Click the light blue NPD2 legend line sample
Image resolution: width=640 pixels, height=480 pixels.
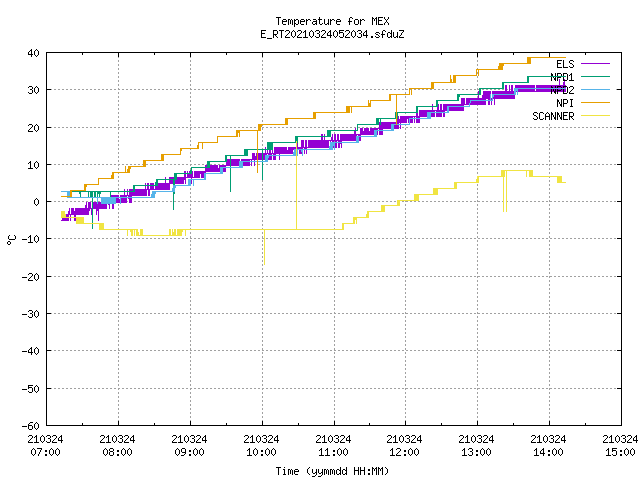click(x=595, y=89)
